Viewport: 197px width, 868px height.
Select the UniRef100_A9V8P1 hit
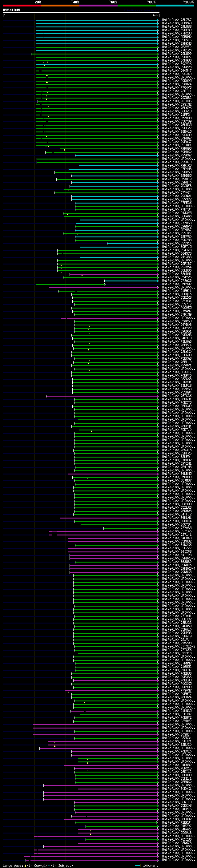click(176, 365)
